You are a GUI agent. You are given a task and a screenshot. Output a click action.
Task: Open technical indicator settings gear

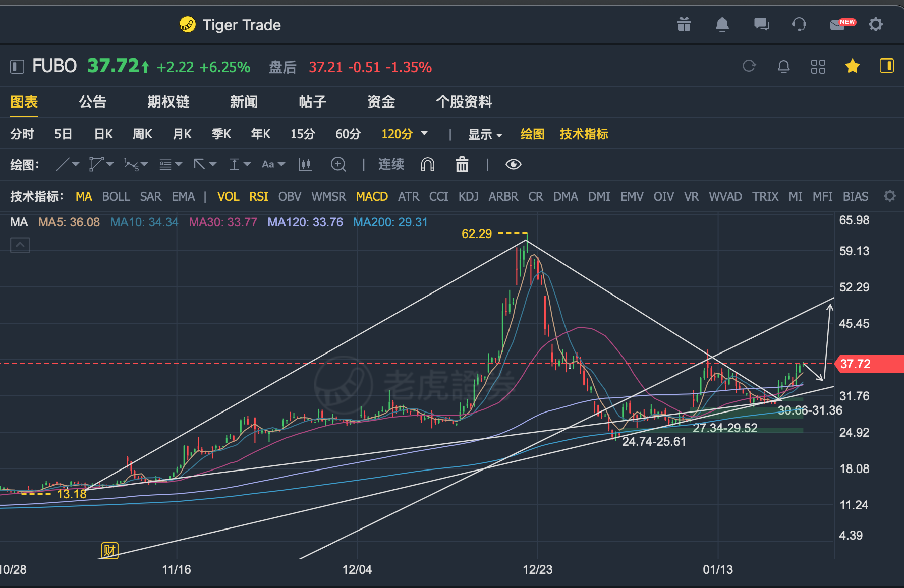(890, 196)
